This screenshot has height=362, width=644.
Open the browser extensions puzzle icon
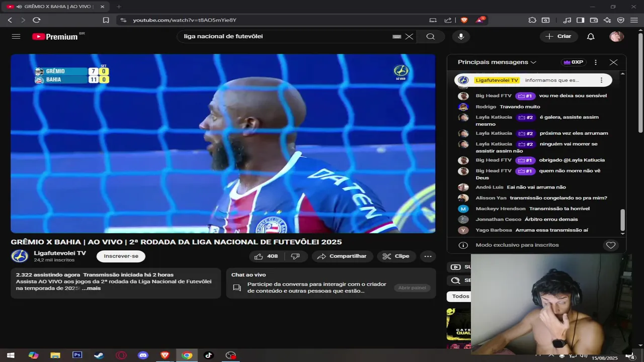[x=532, y=20]
